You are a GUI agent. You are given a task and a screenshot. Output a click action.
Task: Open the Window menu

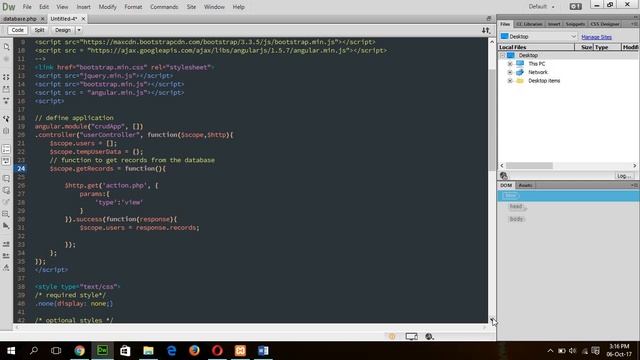[x=214, y=7]
